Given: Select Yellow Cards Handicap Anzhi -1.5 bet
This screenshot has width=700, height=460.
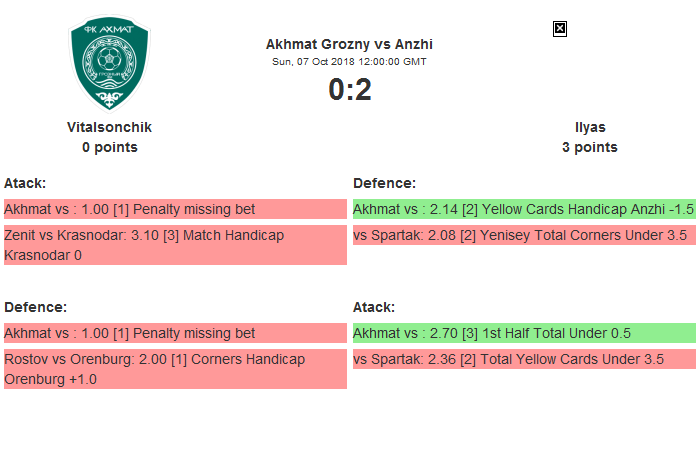Looking at the screenshot, I should 524,209.
